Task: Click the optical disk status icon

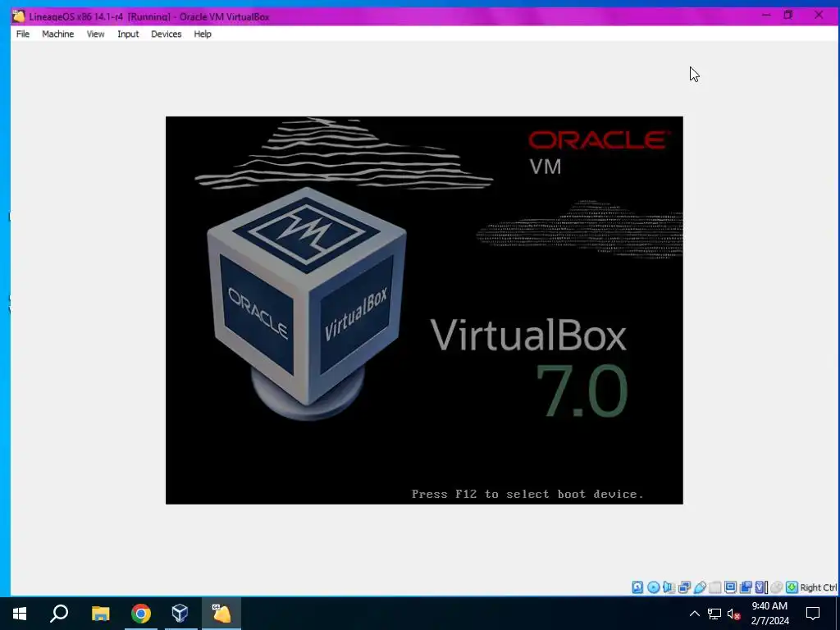Action: pos(654,587)
